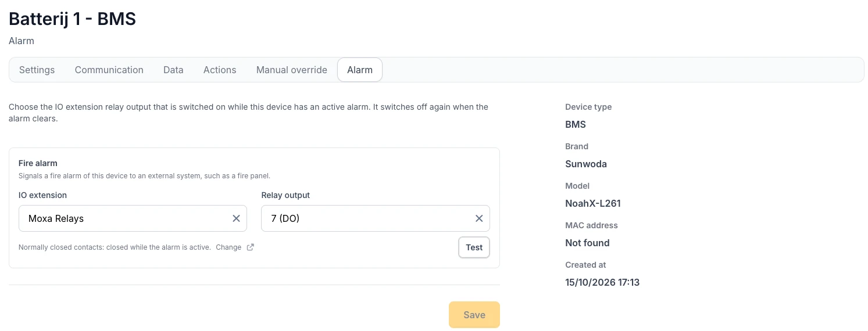Click the MAC address value Not found
Image resolution: width=868 pixels, height=331 pixels.
587,243
